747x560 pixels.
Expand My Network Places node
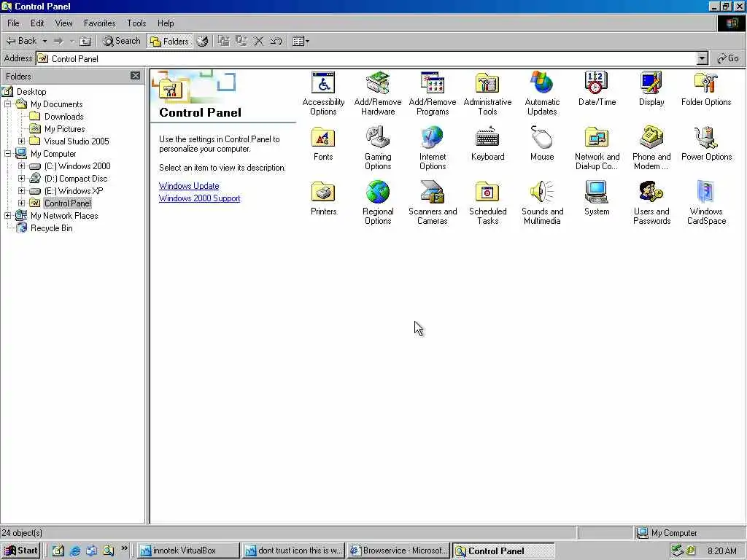coord(7,215)
